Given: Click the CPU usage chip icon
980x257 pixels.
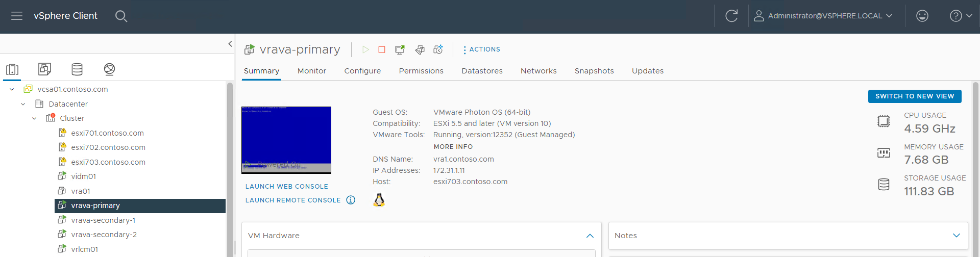Looking at the screenshot, I should (x=884, y=121).
